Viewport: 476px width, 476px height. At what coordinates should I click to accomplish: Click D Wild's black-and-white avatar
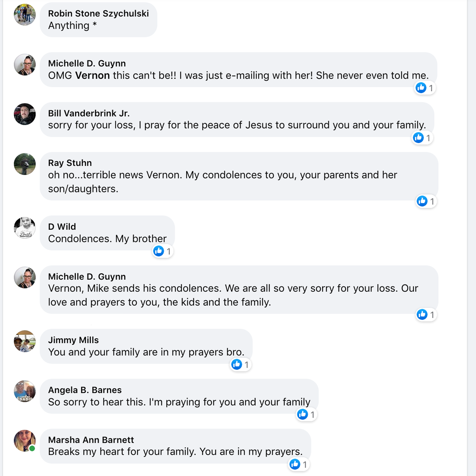tap(25, 228)
